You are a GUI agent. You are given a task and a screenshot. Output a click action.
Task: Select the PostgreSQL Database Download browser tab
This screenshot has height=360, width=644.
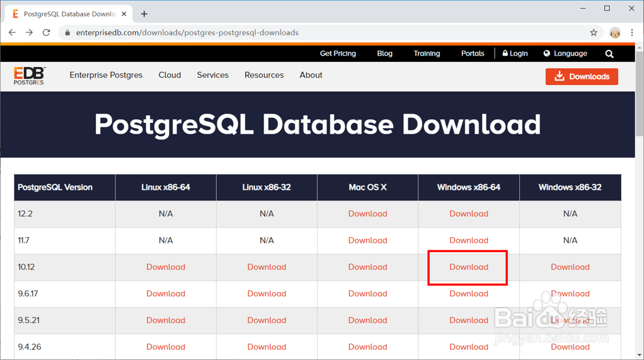click(x=69, y=14)
